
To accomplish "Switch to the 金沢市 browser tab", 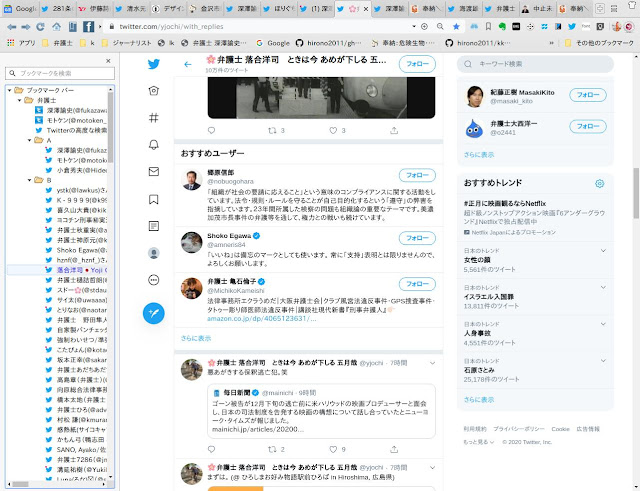I will pos(205,9).
